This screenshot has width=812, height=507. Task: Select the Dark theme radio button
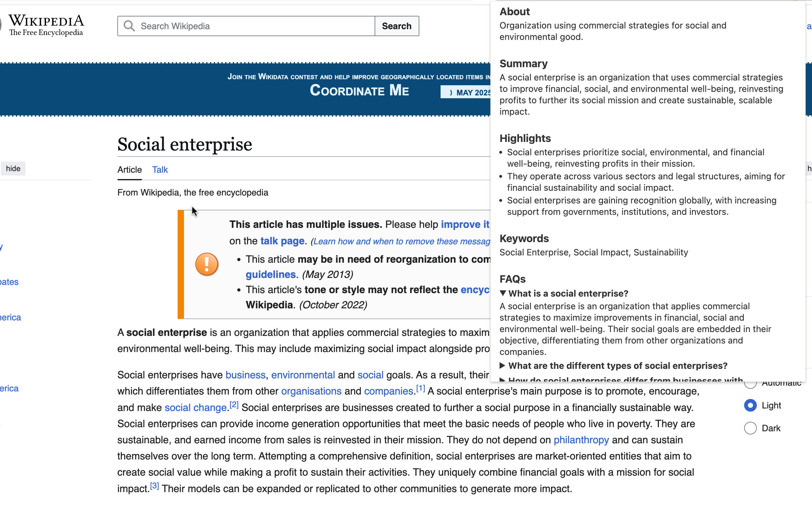click(x=750, y=428)
